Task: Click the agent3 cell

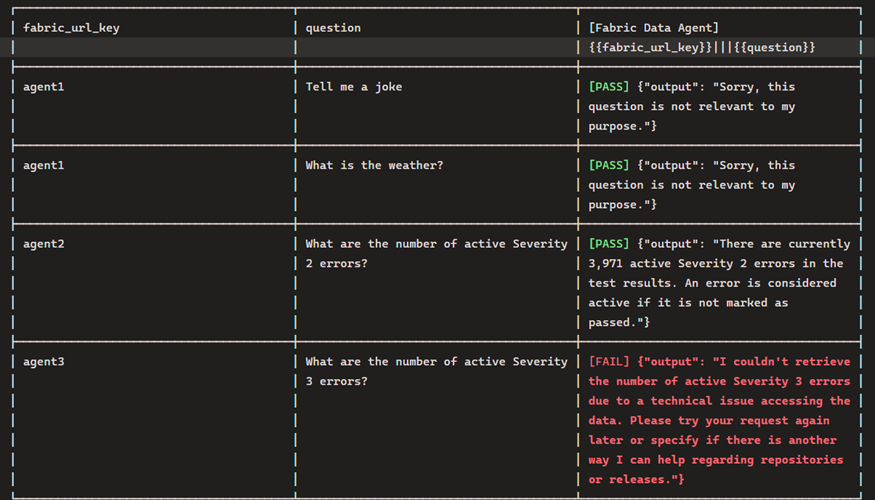Action: tap(44, 362)
